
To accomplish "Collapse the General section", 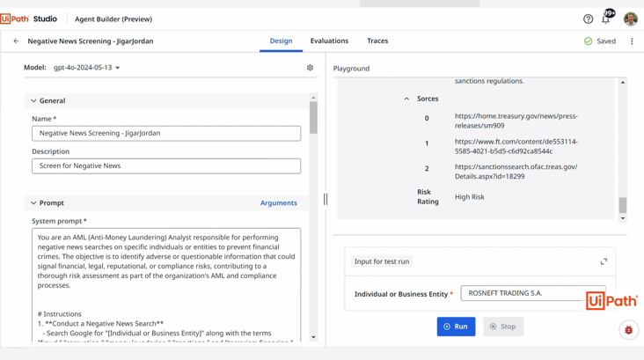I will click(x=33, y=100).
